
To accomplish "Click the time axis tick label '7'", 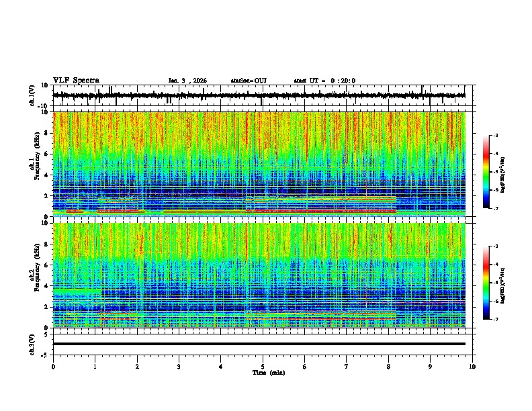I will pos(347,367).
